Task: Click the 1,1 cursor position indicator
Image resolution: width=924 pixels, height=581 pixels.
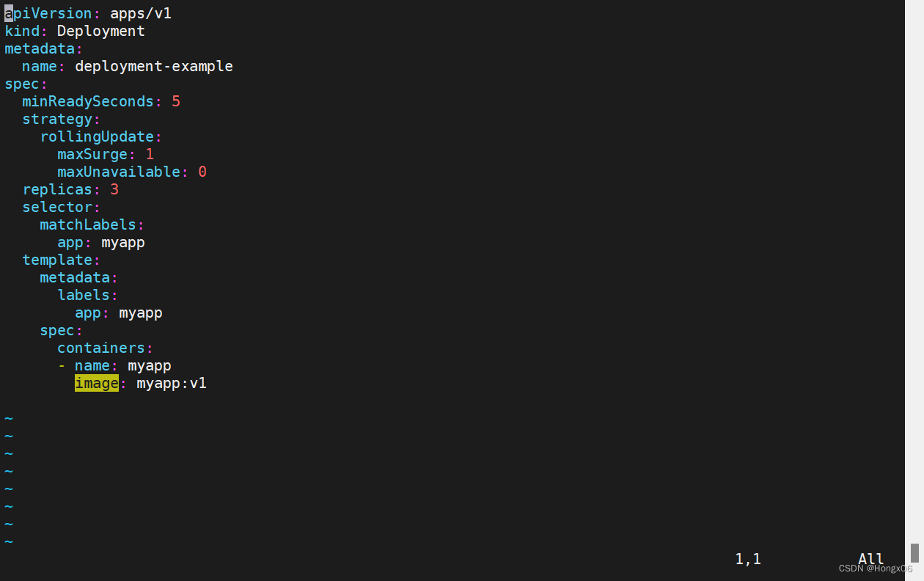Action: click(748, 559)
